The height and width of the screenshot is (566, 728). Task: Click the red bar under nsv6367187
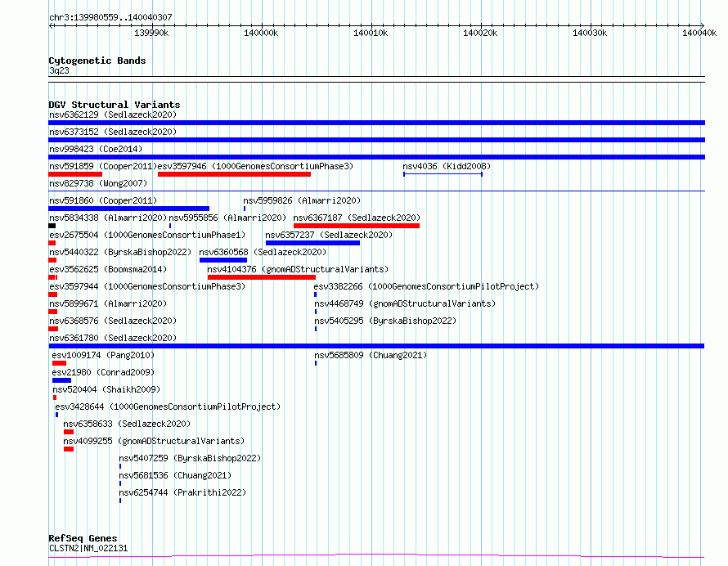tap(357, 226)
